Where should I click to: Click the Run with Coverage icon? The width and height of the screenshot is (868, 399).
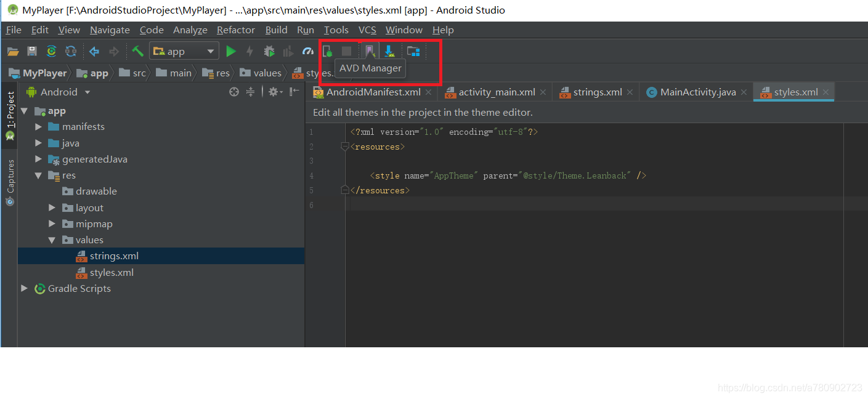point(288,52)
